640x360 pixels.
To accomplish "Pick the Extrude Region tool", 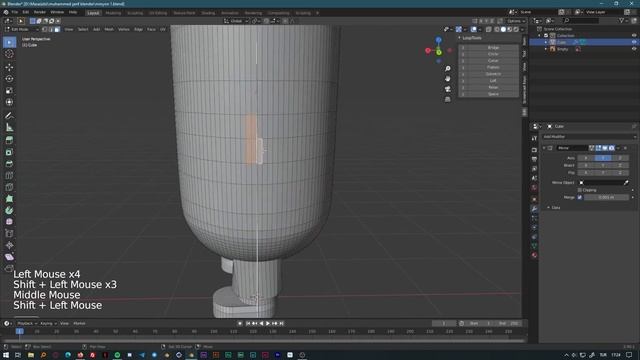I will point(9,140).
